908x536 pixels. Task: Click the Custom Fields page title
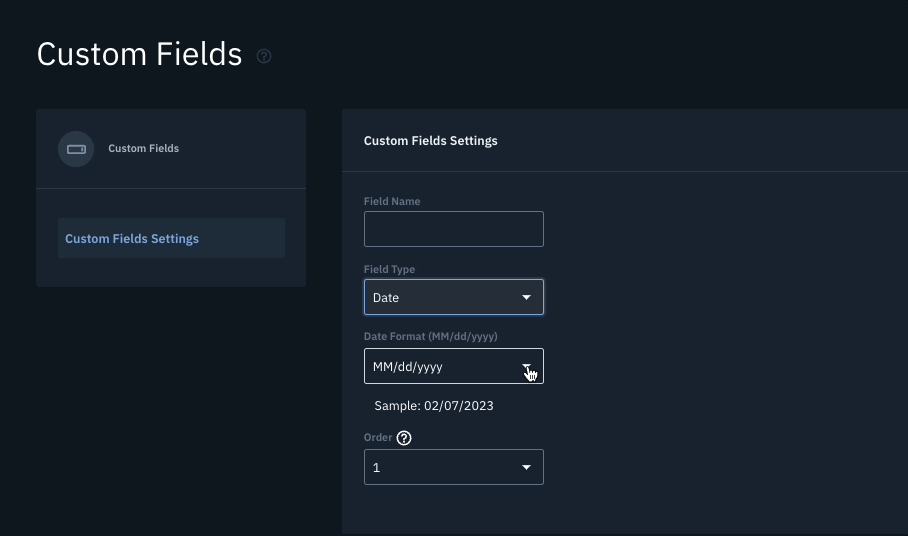140,54
